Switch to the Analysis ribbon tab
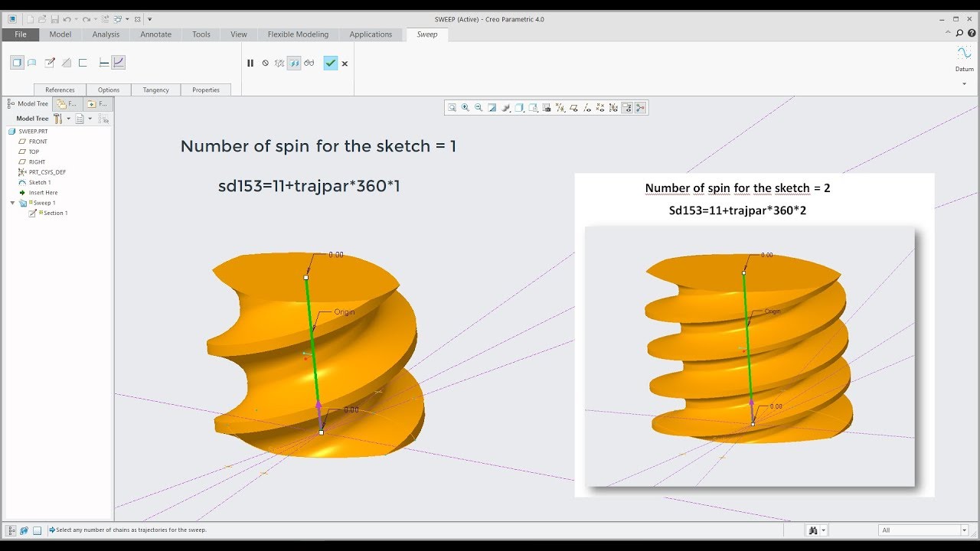 click(106, 34)
